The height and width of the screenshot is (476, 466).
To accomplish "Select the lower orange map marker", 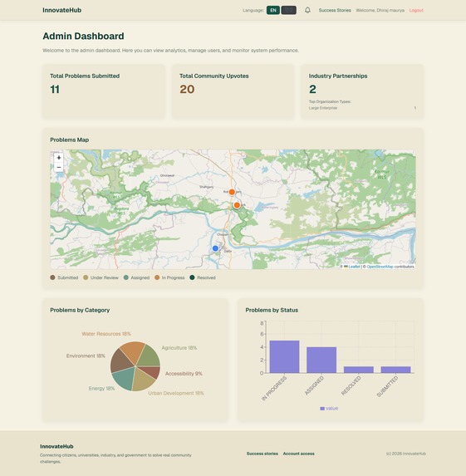I will [237, 205].
